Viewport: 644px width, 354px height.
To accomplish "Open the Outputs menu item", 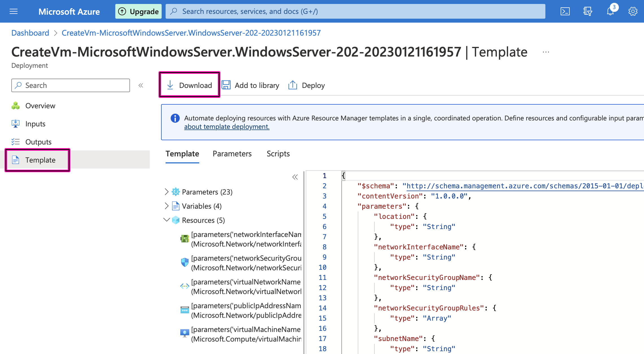I will click(38, 142).
